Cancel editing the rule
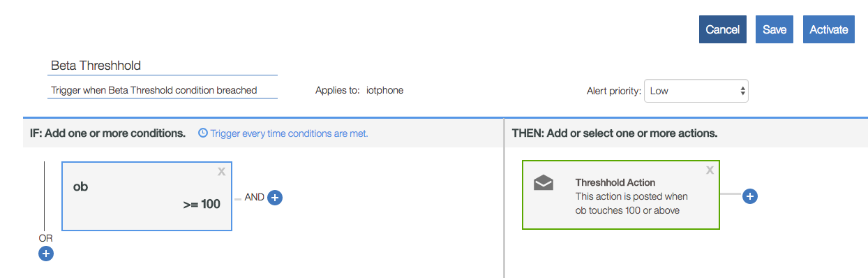The image size is (868, 278). point(723,29)
